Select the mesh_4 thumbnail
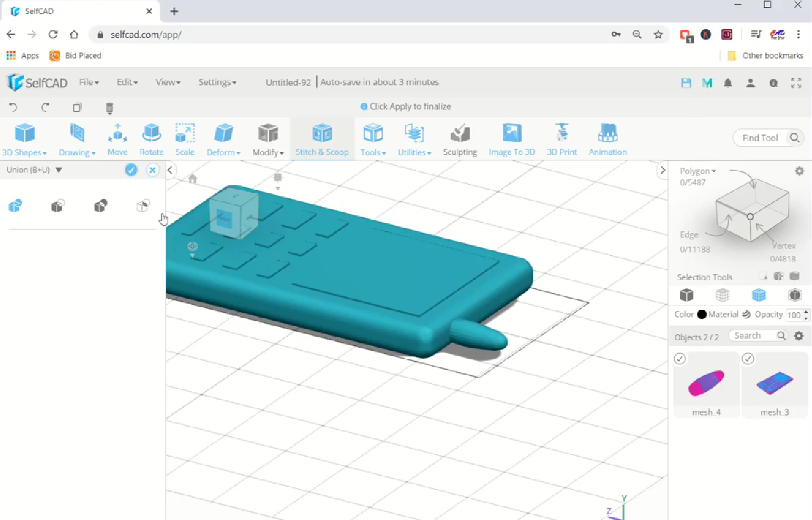The width and height of the screenshot is (812, 520). (x=706, y=385)
